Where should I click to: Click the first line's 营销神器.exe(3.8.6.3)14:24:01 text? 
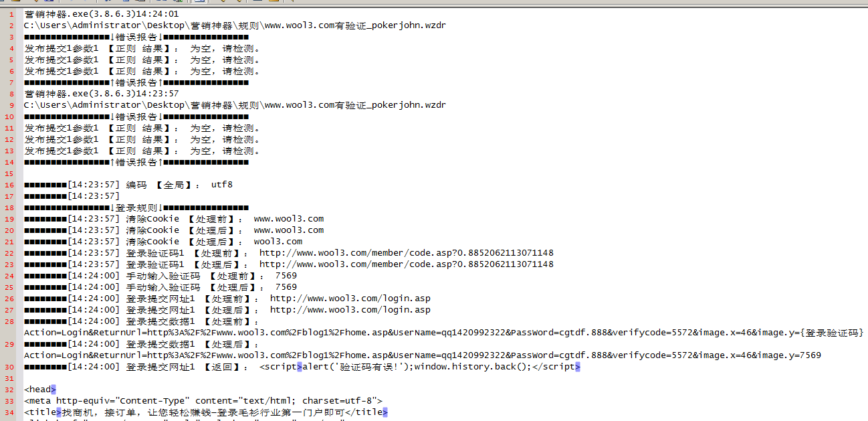(102, 14)
